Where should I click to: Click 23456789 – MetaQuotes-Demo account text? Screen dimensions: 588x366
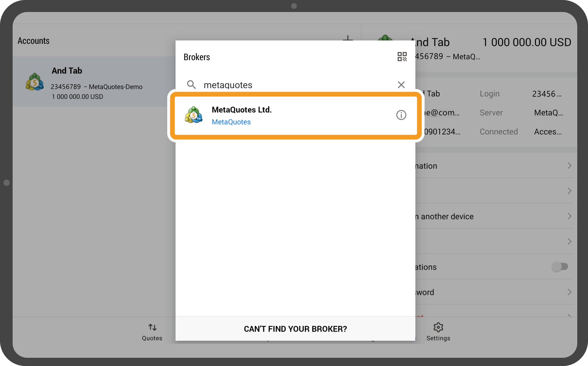pyautogui.click(x=97, y=87)
